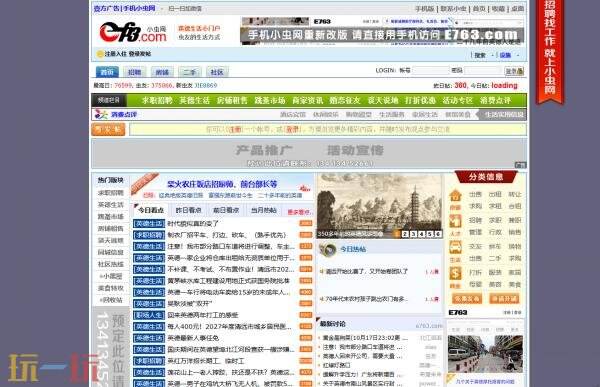
Task: Switch to the 当月热帖 tab
Action: [263, 210]
